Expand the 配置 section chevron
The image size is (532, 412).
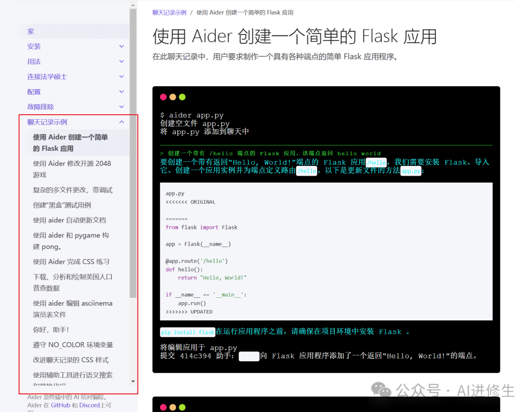pyautogui.click(x=122, y=92)
